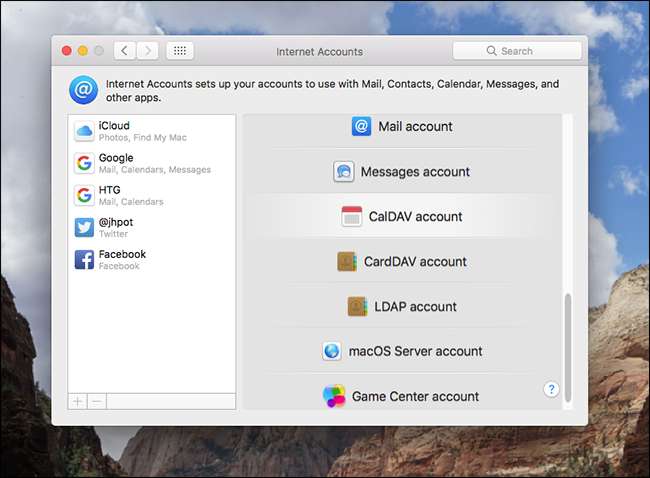This screenshot has width=650, height=478.
Task: Click the Facebook icon in accounts list
Action: 84,259
